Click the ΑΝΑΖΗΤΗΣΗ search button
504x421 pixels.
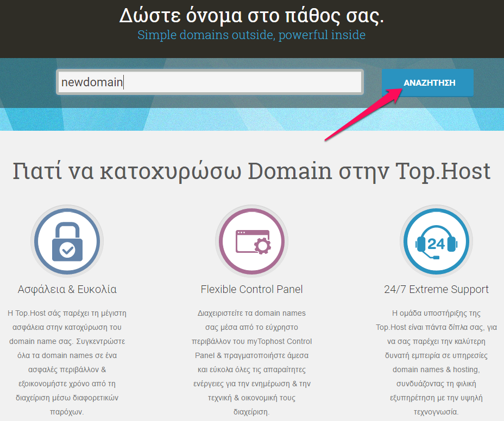(427, 82)
